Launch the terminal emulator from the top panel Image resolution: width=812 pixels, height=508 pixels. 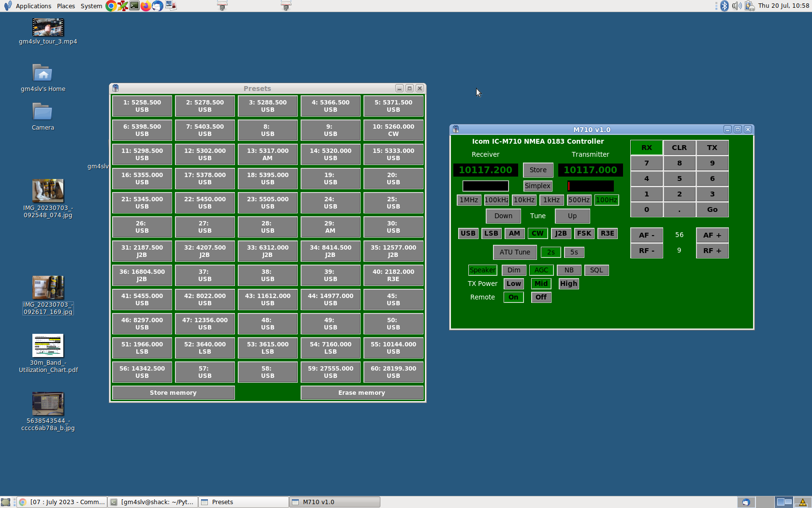pos(134,6)
